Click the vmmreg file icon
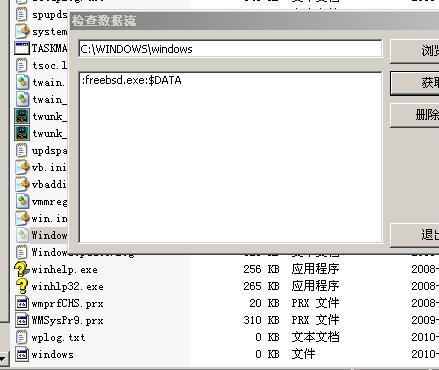 click(22, 201)
